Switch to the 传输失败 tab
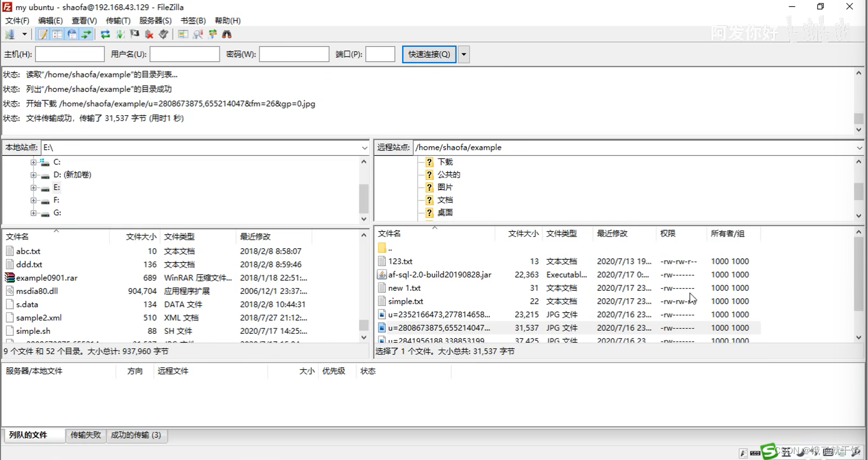Screen dimensions: 868x460 86,435
